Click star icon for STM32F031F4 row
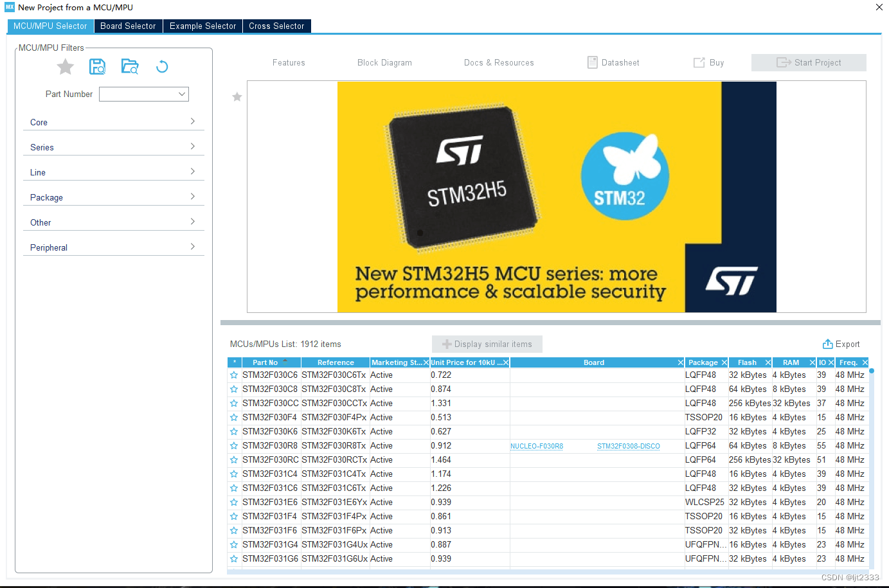889x588 pixels. click(x=234, y=517)
